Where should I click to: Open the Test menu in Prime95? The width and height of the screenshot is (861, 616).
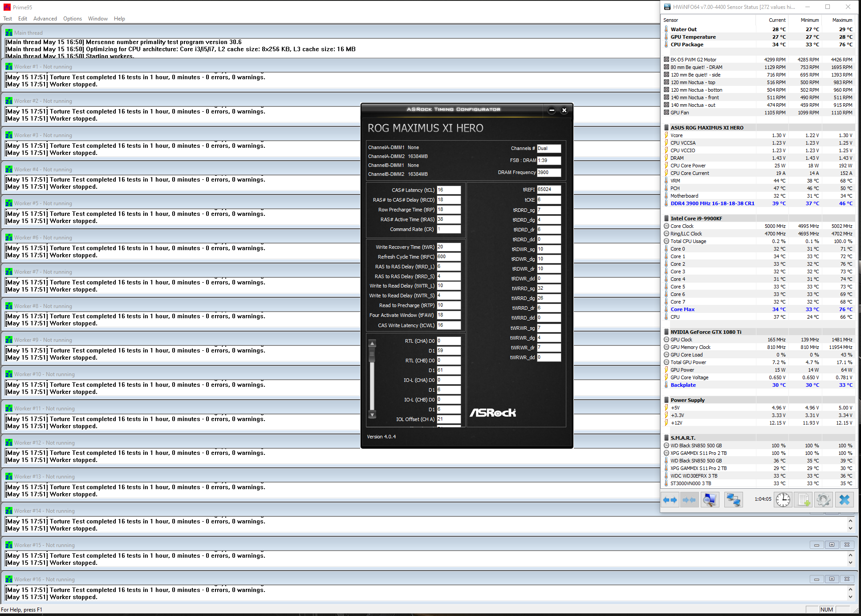[x=8, y=19]
